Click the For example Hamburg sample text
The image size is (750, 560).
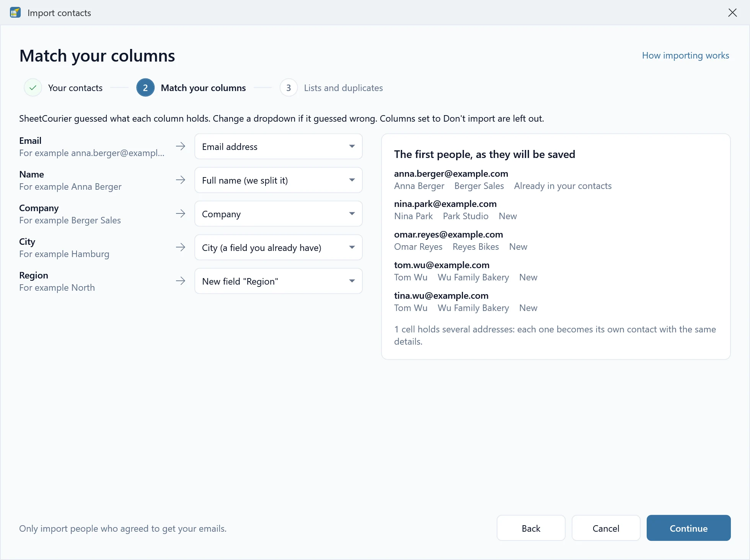point(64,254)
